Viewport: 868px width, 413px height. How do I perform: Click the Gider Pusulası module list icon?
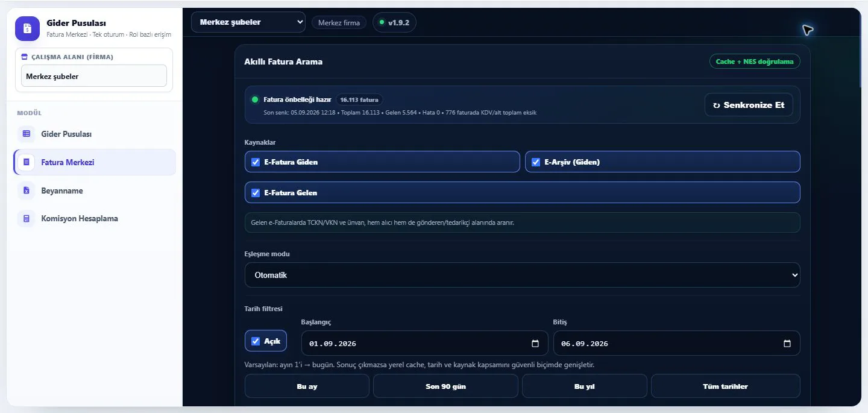coord(26,134)
